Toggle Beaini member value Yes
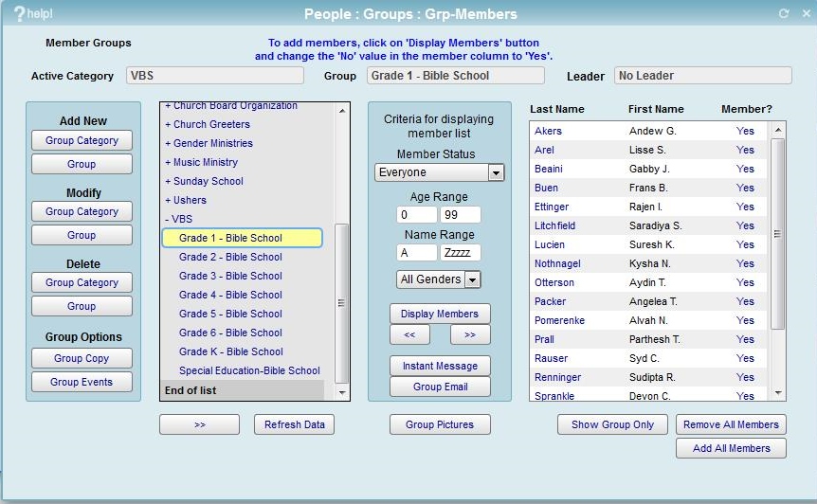This screenshot has height=504, width=817. [745, 169]
